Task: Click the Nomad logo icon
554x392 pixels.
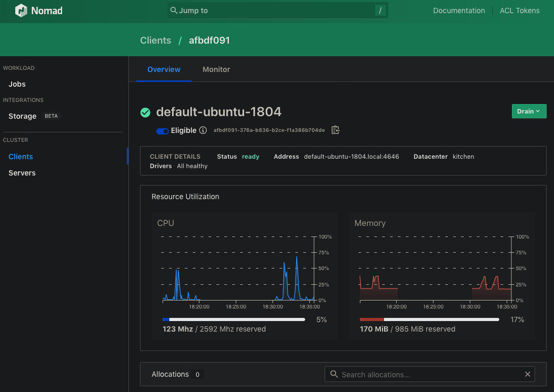Action: [21, 11]
